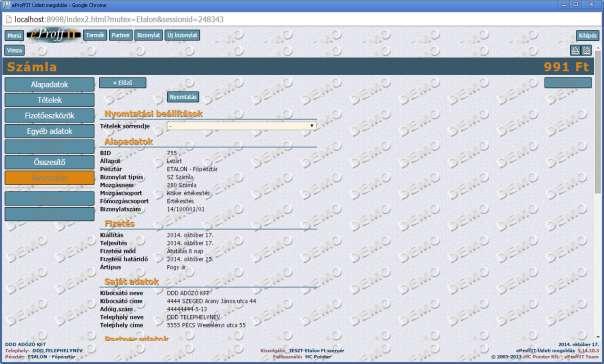Switch to the Alapadatok sidebar tab
The width and height of the screenshot is (604, 364).
(x=49, y=84)
